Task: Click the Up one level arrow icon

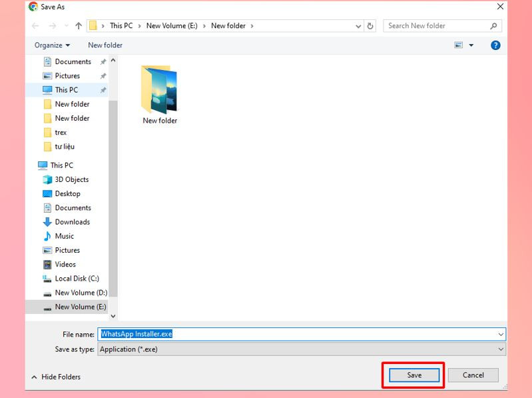Action: (x=79, y=26)
